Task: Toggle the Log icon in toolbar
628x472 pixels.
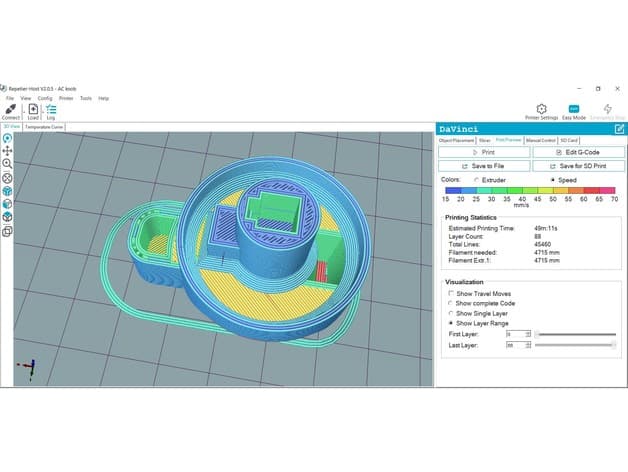Action: tap(51, 109)
